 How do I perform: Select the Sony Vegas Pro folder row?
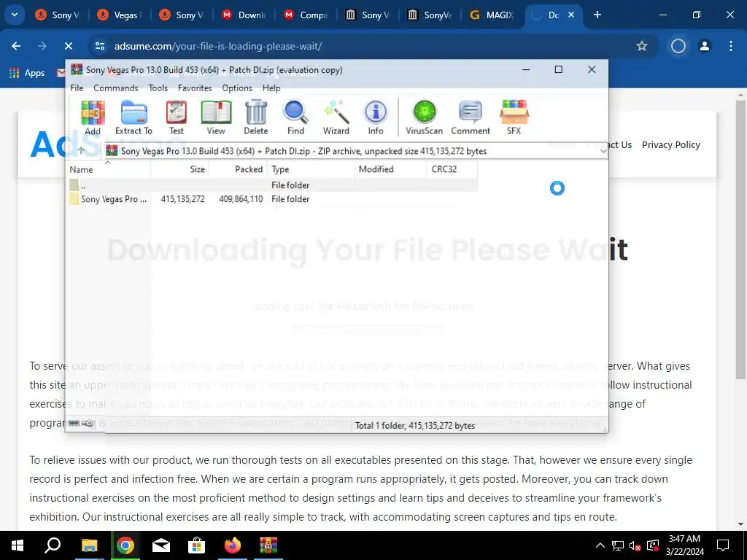(271, 199)
